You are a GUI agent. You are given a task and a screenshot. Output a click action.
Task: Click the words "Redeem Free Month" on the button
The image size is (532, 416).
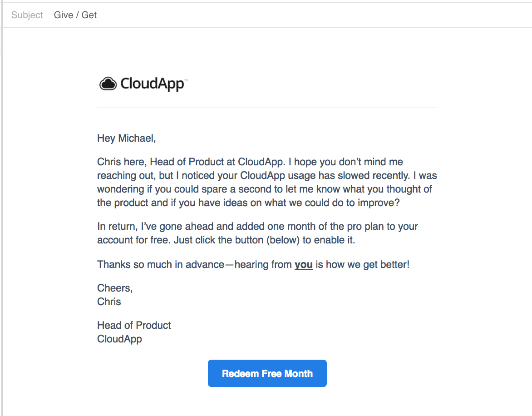267,373
